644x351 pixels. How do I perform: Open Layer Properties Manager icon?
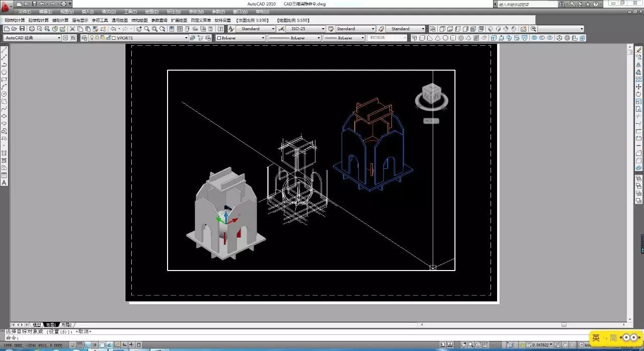84,38
